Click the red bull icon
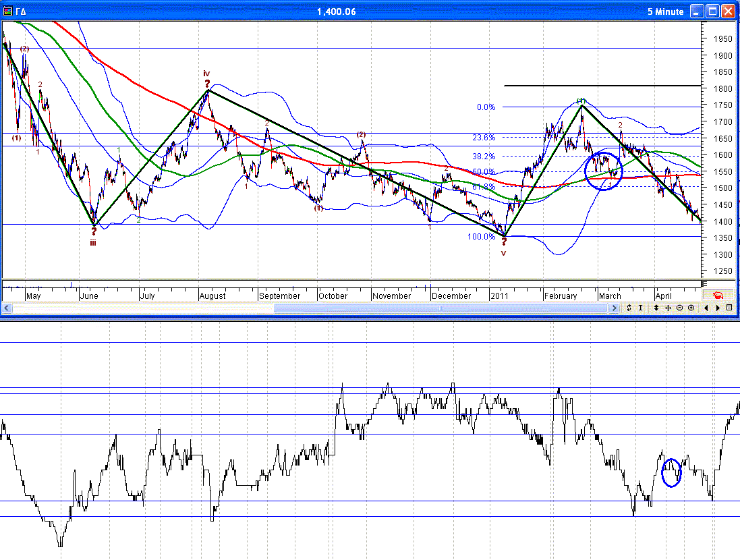Viewport: 740px width, 560px height. (718, 296)
